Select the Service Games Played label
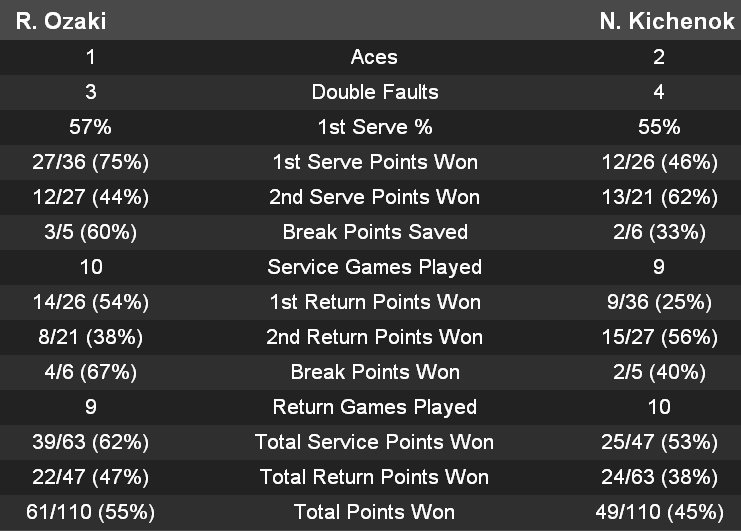The image size is (741, 531). [x=374, y=267]
